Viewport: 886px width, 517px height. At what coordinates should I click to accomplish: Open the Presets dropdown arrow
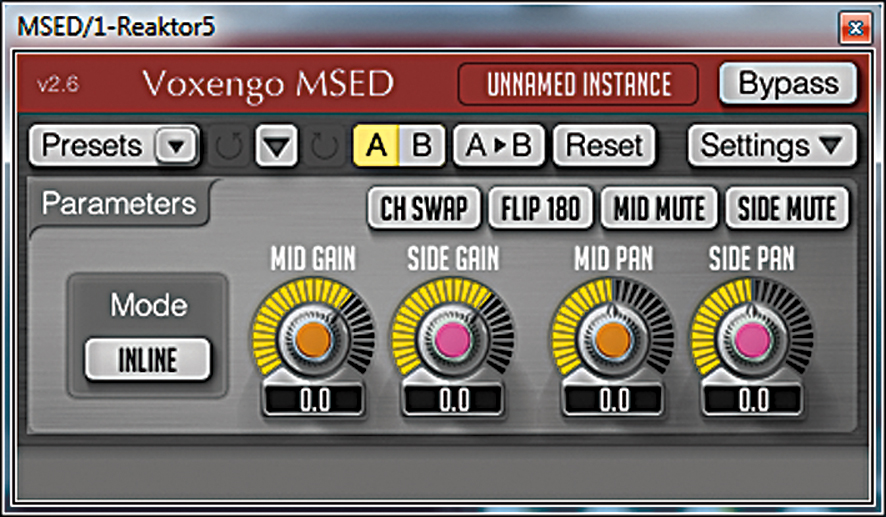(x=177, y=146)
